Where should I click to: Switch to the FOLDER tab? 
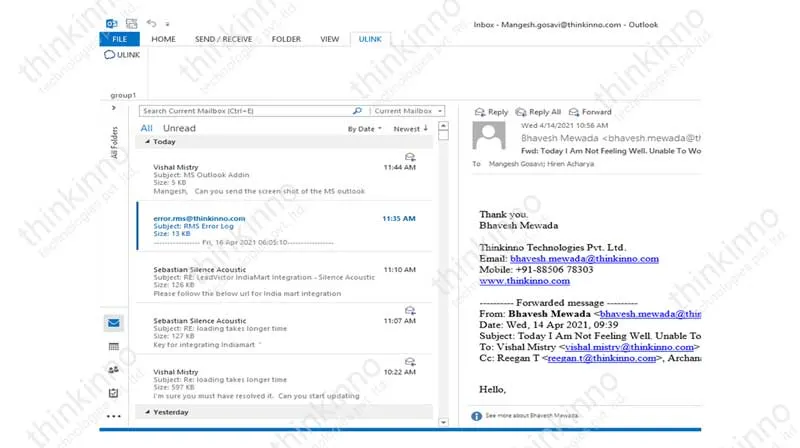286,39
